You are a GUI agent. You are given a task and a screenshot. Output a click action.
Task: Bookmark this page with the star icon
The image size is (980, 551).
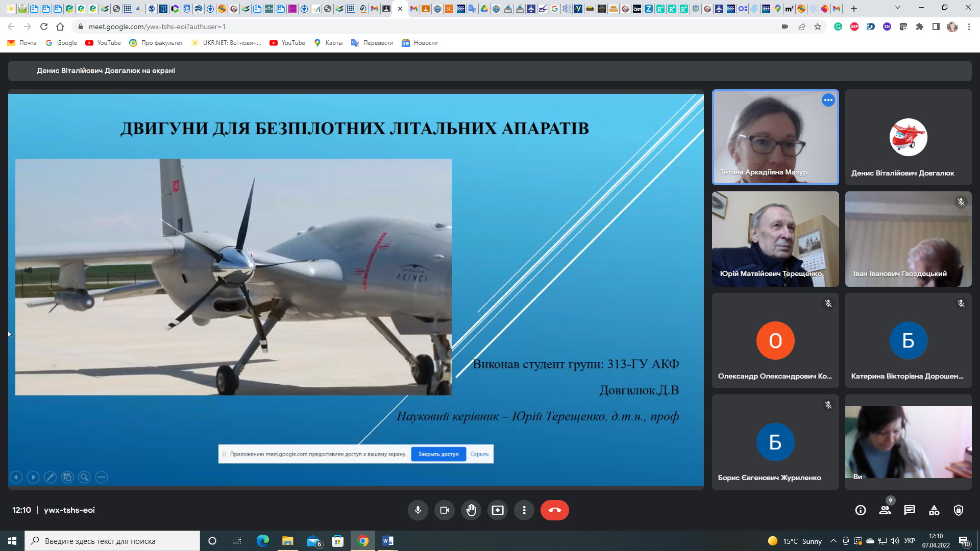[818, 27]
